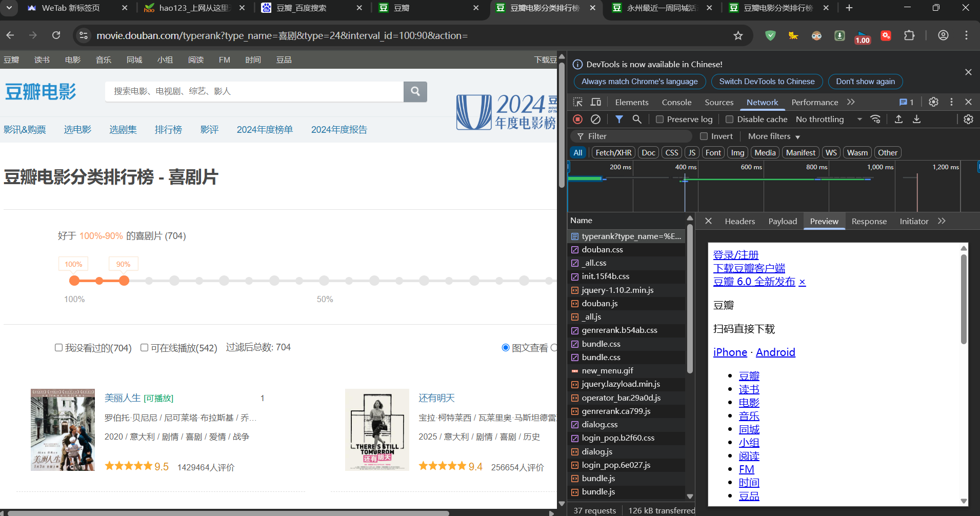Screen dimensions: 980x516
Task: Open the Chrome extensions puzzle icon
Action: (909, 35)
